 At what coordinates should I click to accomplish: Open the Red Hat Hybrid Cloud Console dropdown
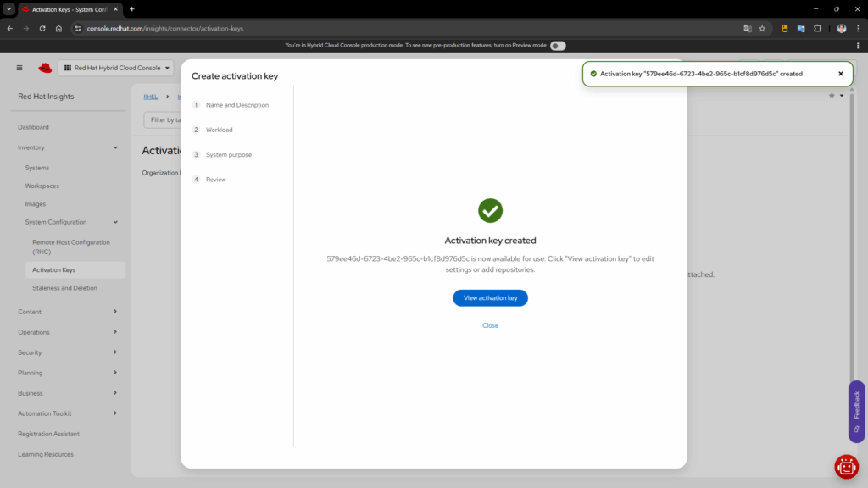(120, 68)
